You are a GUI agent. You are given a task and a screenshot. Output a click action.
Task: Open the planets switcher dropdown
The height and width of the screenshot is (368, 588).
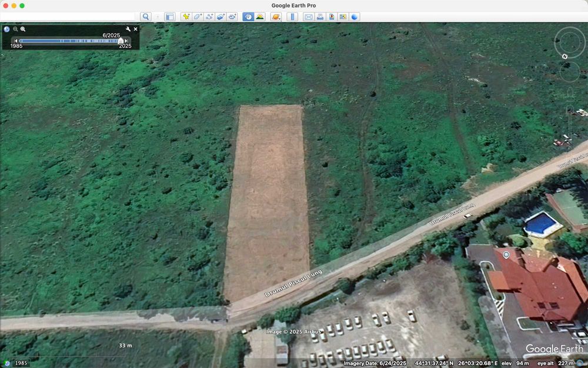click(276, 16)
